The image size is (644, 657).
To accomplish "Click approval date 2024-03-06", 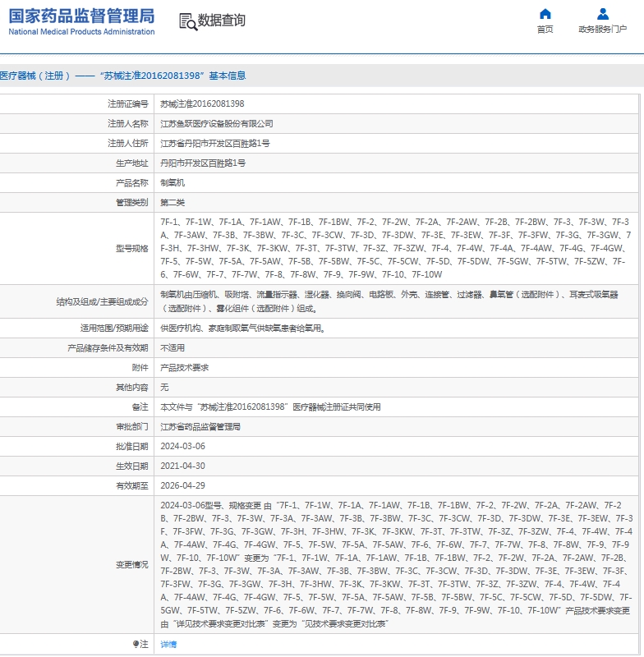I will pyautogui.click(x=182, y=446).
